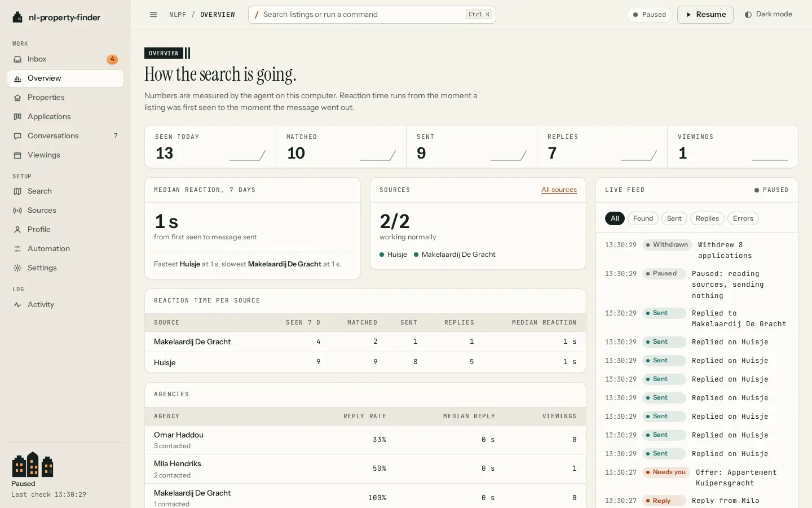This screenshot has width=812, height=508.
Task: Click the Huisje source indicator in Sources card
Action: pyautogui.click(x=394, y=255)
